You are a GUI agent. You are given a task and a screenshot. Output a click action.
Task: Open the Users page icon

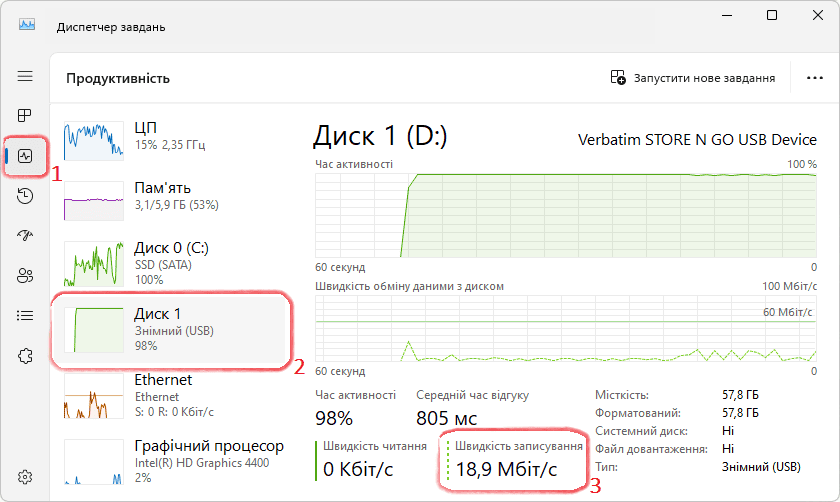tap(25, 276)
